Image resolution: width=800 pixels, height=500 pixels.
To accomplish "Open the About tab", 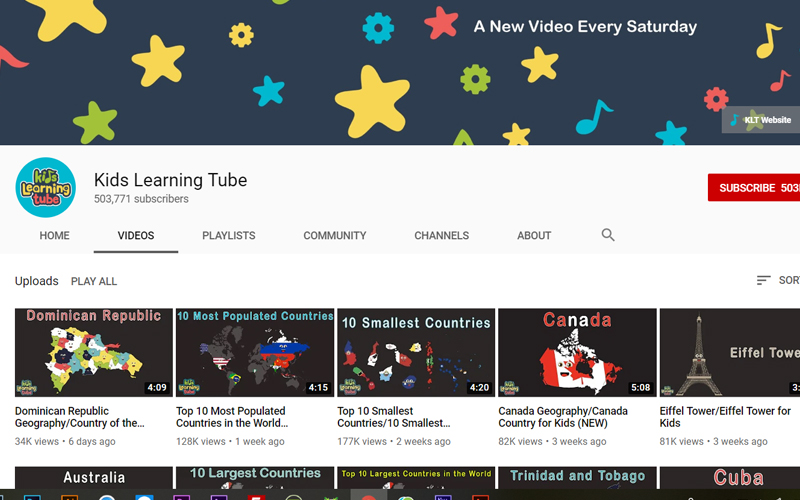I will (x=534, y=236).
